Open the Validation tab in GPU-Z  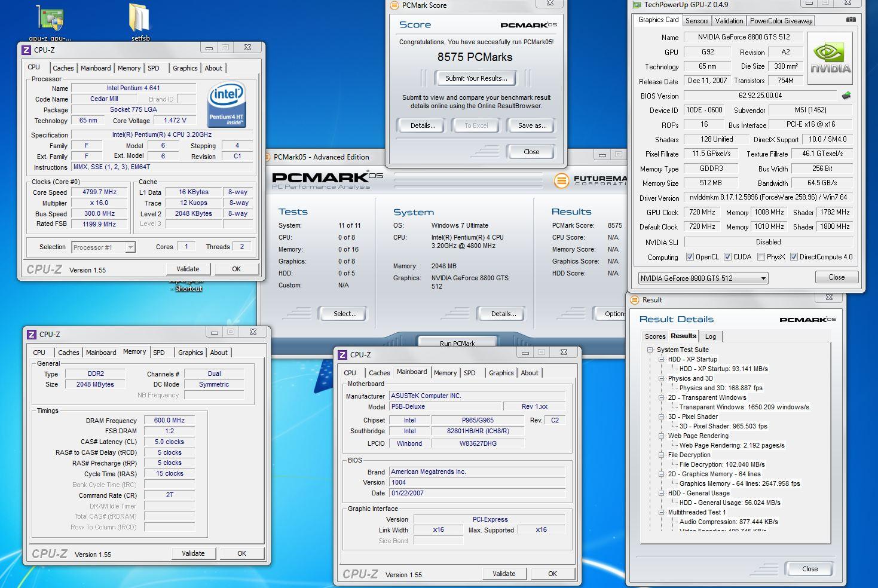(x=729, y=20)
